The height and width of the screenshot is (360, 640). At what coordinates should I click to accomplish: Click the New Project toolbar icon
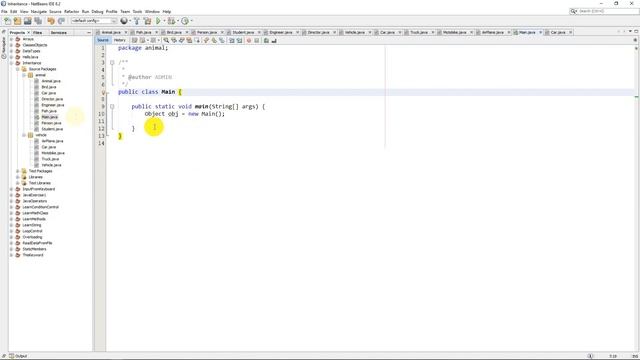pyautogui.click(x=17, y=21)
